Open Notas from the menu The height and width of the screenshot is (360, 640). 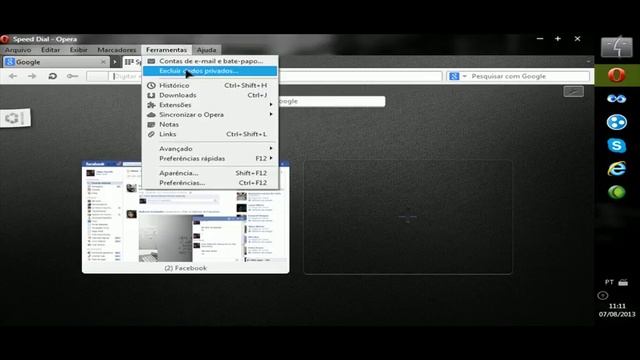210,124
